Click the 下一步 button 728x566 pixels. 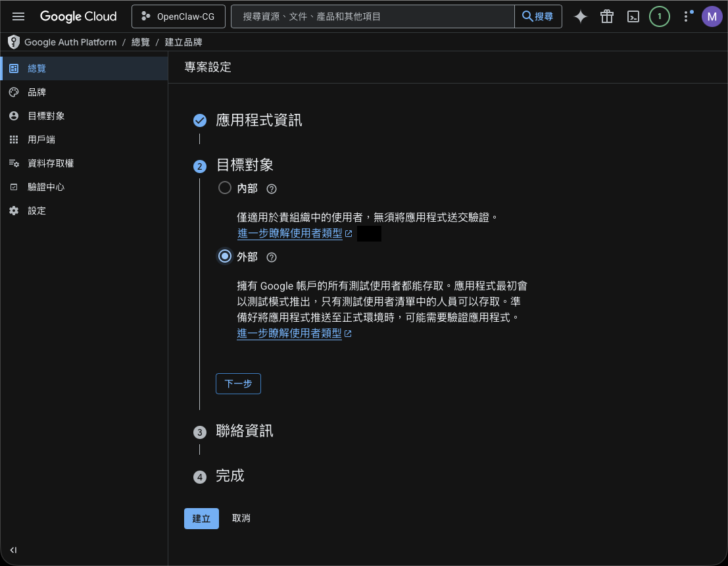click(238, 384)
